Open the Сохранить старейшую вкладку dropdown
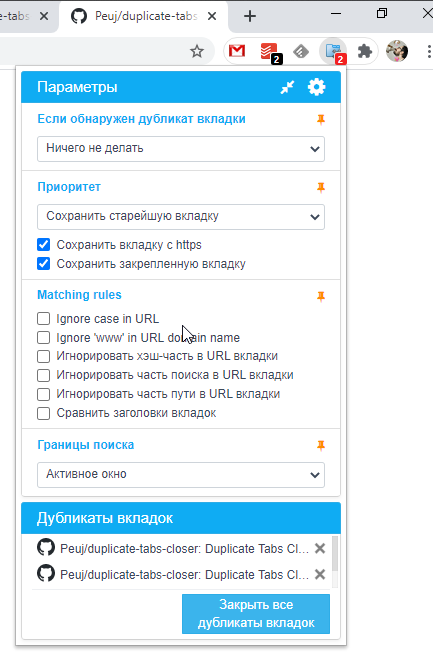The width and height of the screenshot is (433, 661). pos(181,217)
